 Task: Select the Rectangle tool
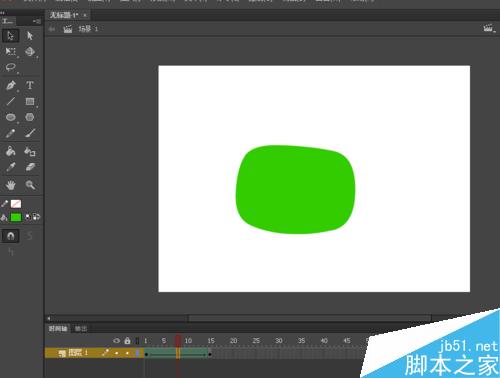pos(30,101)
